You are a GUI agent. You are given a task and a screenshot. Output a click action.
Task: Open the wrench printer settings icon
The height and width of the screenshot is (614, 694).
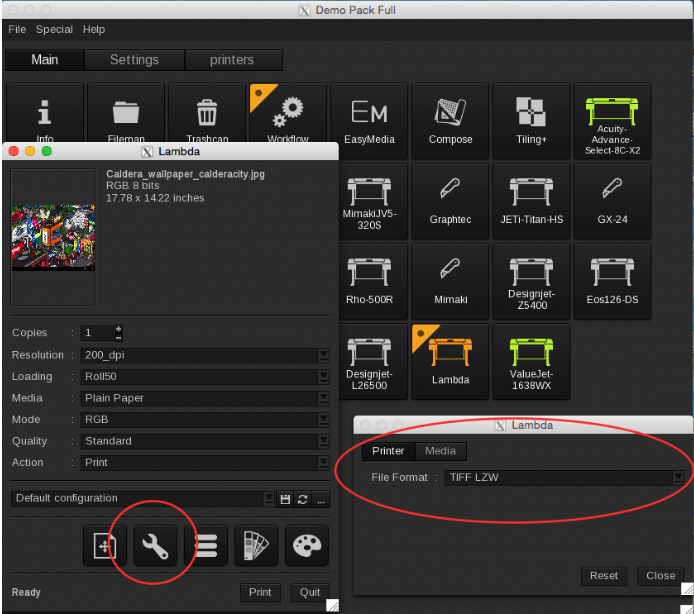155,545
